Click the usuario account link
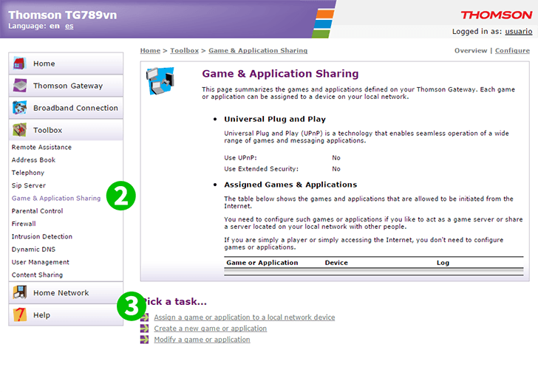 click(519, 32)
